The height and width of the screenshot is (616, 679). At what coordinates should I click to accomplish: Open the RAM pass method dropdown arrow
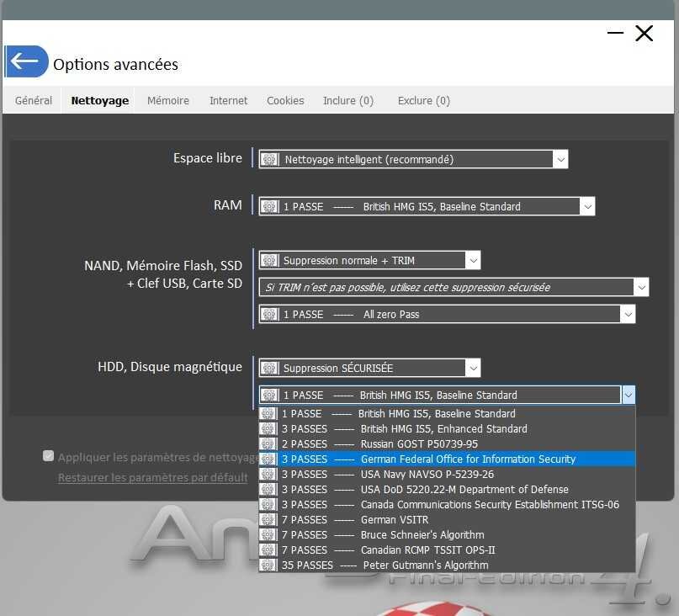[587, 207]
